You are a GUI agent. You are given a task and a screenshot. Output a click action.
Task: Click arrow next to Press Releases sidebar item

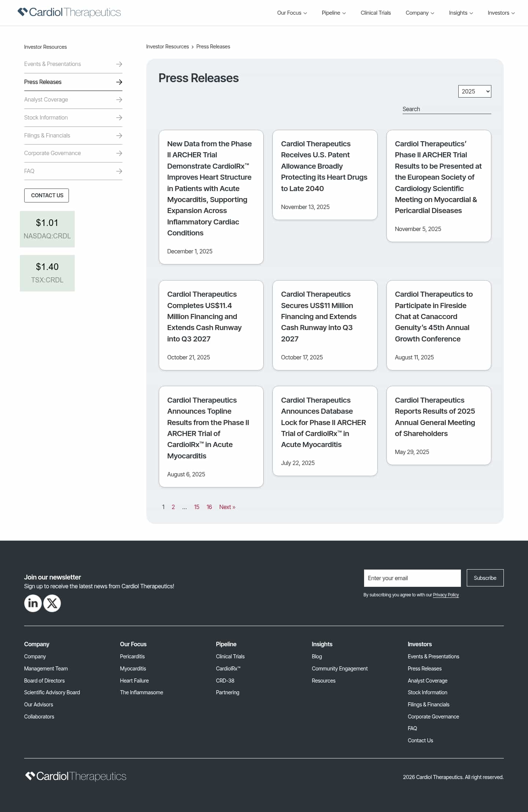119,82
